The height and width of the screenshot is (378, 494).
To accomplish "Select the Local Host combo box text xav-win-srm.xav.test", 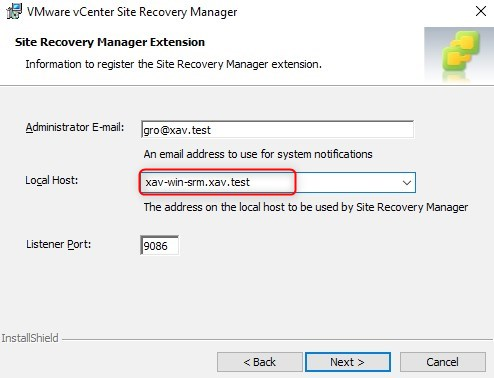I will 198,182.
